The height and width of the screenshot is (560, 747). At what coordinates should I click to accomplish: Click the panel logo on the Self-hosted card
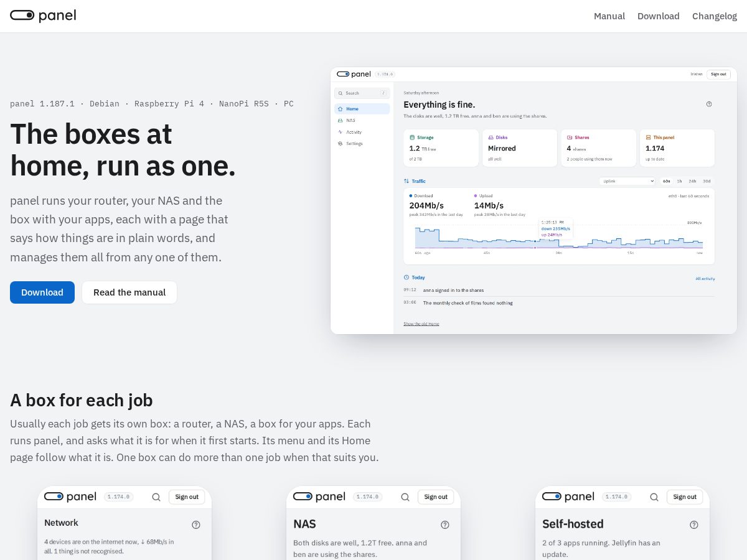(x=568, y=497)
